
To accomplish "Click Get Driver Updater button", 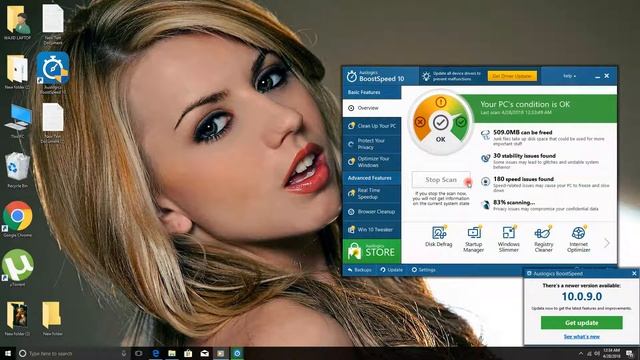I will click(x=512, y=76).
